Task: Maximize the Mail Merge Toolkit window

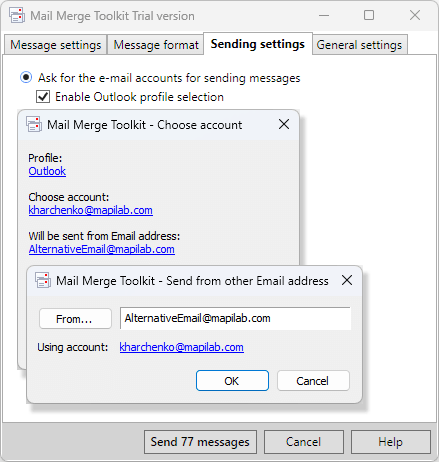Action: point(369,15)
